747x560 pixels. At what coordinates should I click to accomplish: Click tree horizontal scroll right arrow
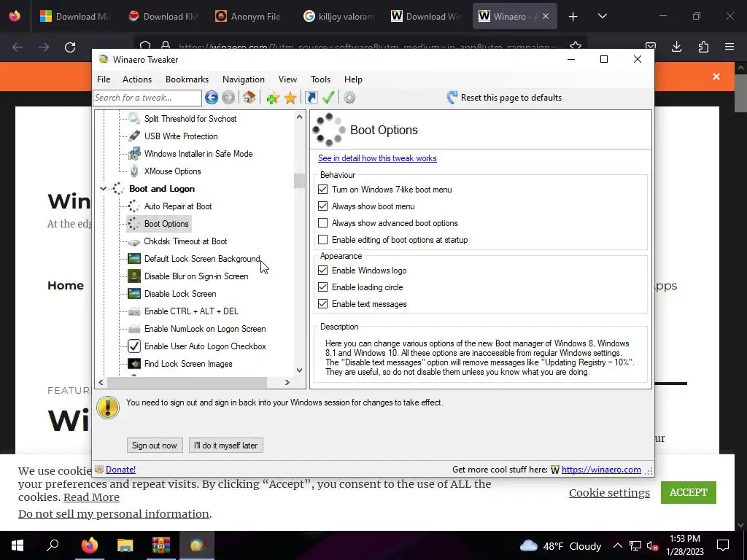click(x=287, y=382)
